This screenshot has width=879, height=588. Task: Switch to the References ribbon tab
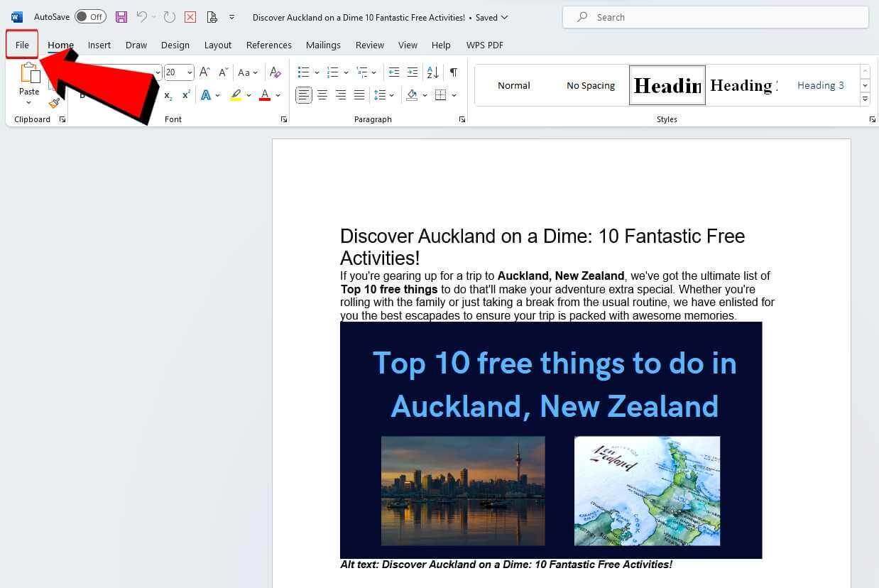pyautogui.click(x=268, y=45)
